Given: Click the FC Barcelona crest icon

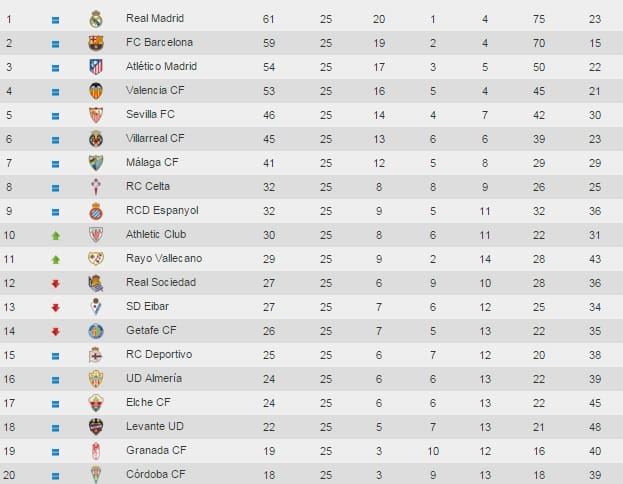Looking at the screenshot, I should [96, 43].
